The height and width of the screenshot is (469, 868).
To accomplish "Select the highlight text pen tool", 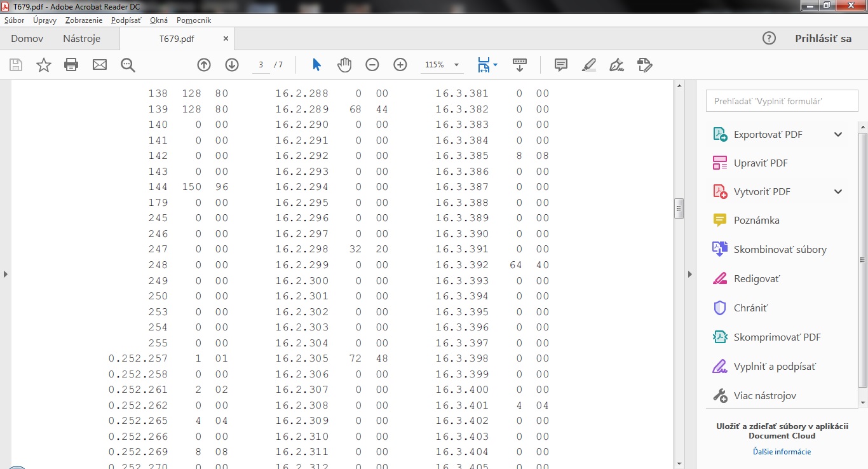I will [589, 65].
